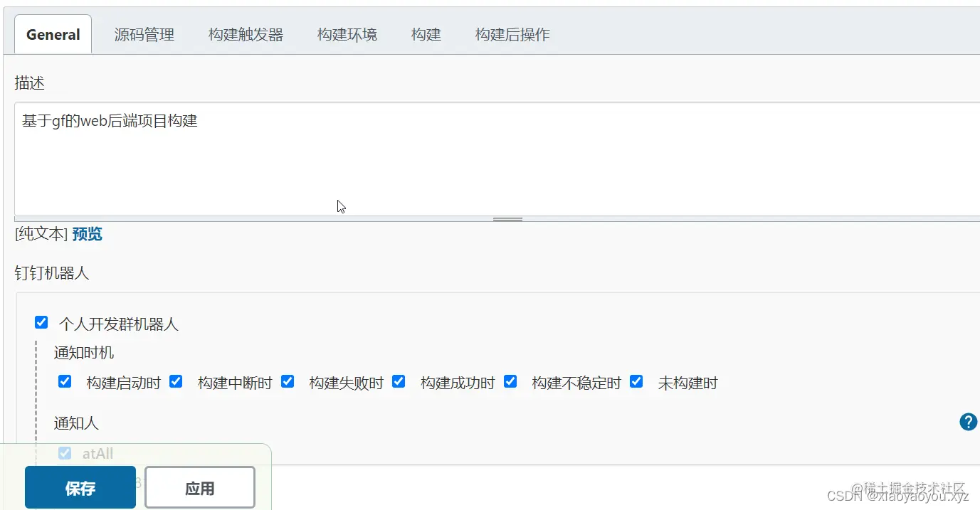The image size is (980, 510).
Task: Click the [纯文本] label
Action: click(x=41, y=234)
